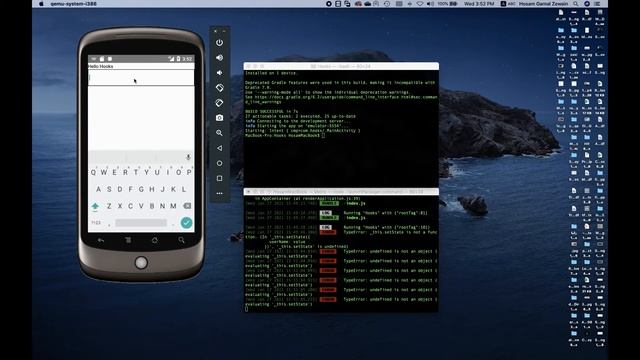This screenshot has height=360, width=640.
Task: Tap the backspace key on the keyboard
Action: pyautogui.click(x=187, y=206)
